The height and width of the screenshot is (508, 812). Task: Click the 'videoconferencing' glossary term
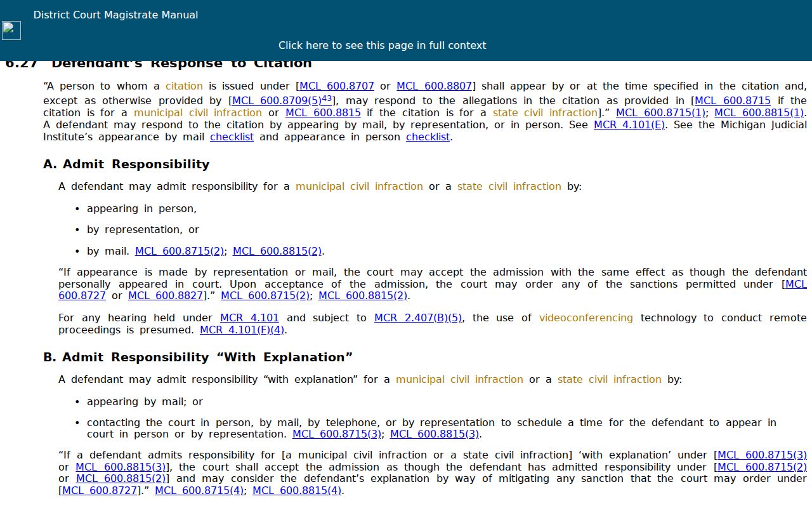(x=586, y=318)
